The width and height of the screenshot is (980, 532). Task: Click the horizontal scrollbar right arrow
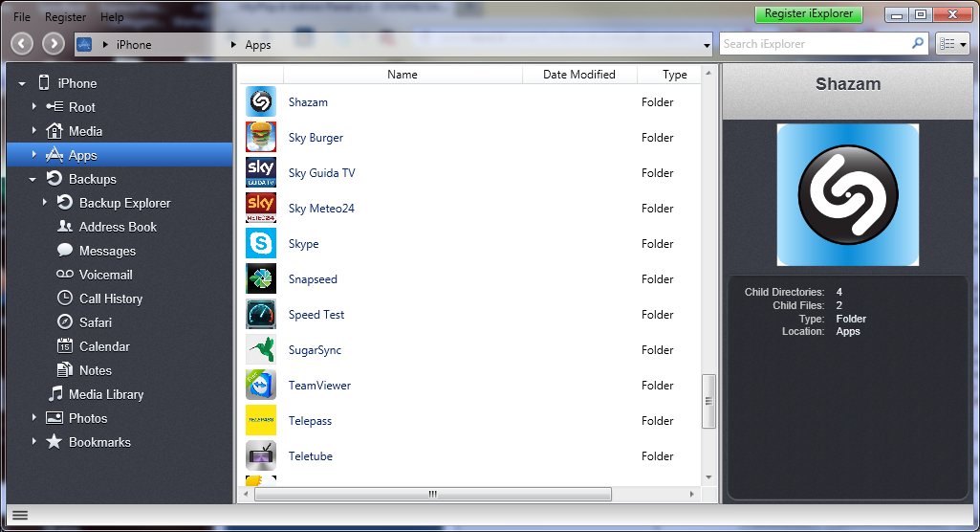point(691,494)
